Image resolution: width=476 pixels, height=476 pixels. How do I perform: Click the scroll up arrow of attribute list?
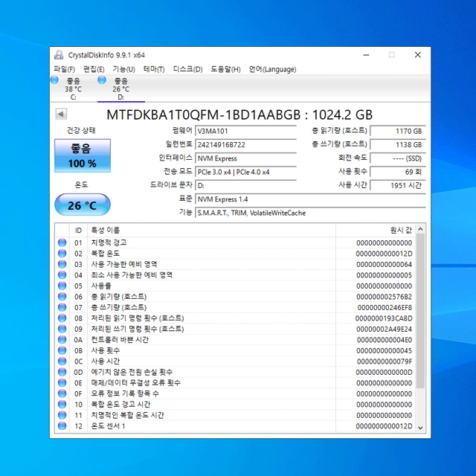tap(420, 229)
